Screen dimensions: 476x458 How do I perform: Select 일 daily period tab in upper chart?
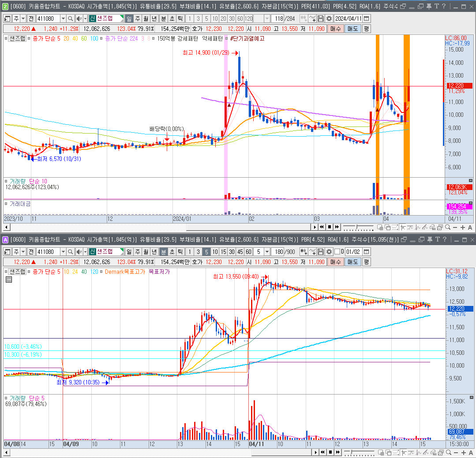[129, 19]
